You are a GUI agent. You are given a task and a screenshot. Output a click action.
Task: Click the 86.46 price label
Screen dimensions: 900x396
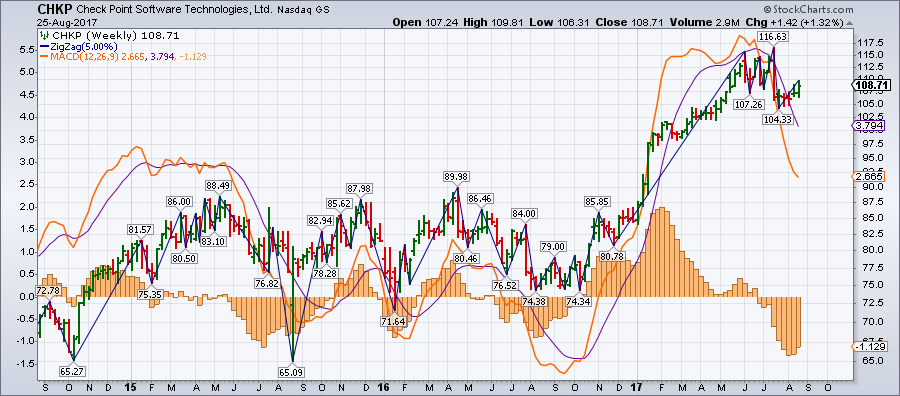[x=480, y=199]
